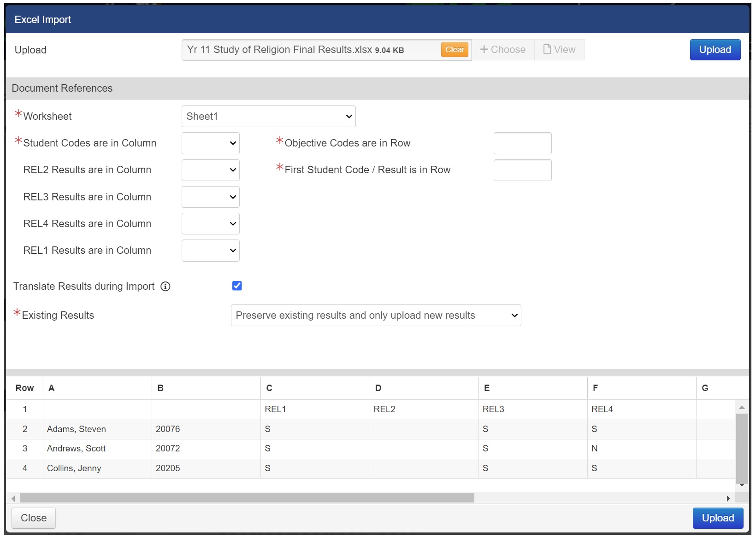The image size is (756, 538).
Task: Click the horizontal scrollbar right arrow
Action: coord(728,498)
